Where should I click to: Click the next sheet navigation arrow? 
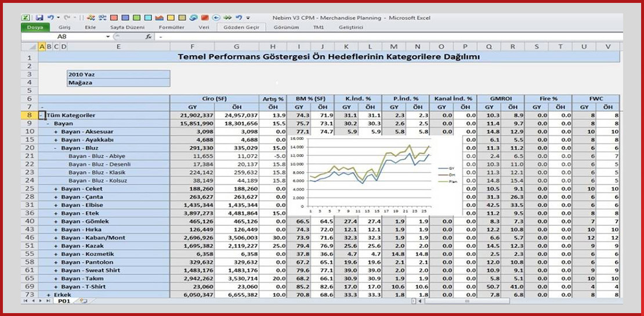pos(40,301)
